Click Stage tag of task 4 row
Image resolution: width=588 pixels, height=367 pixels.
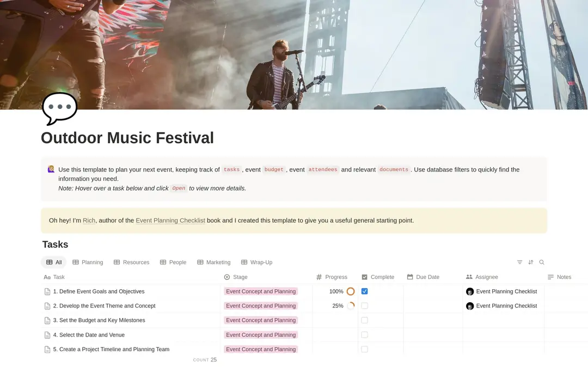pos(261,335)
